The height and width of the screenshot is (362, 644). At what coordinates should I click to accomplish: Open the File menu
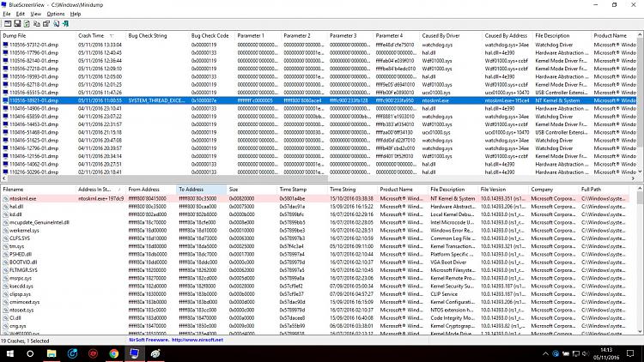7,14
